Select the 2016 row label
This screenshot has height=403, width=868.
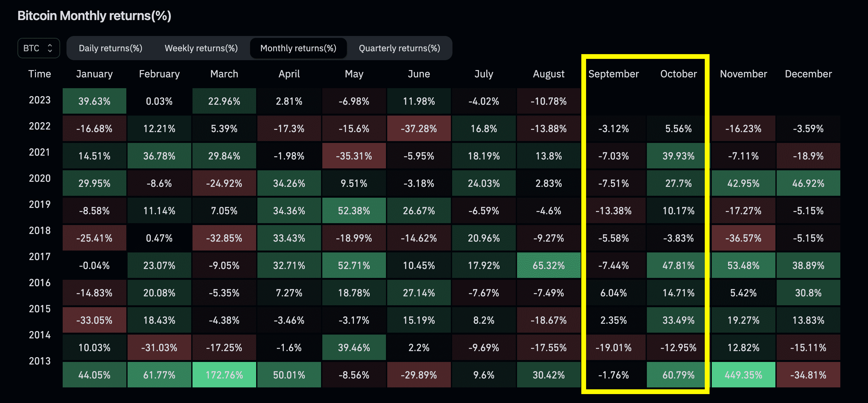pos(40,283)
